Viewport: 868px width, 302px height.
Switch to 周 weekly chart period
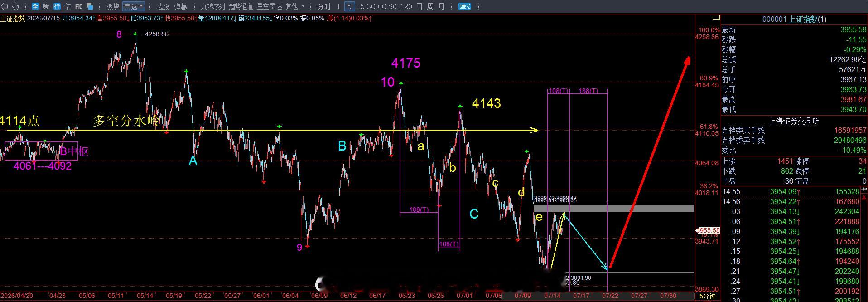click(x=430, y=6)
